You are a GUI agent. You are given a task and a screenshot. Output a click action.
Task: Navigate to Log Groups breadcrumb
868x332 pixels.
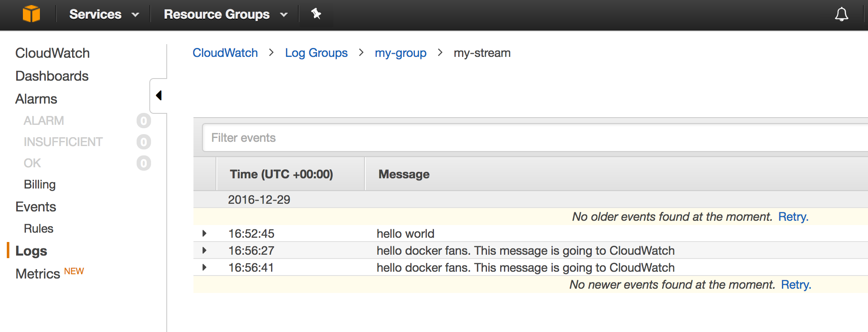click(x=316, y=53)
